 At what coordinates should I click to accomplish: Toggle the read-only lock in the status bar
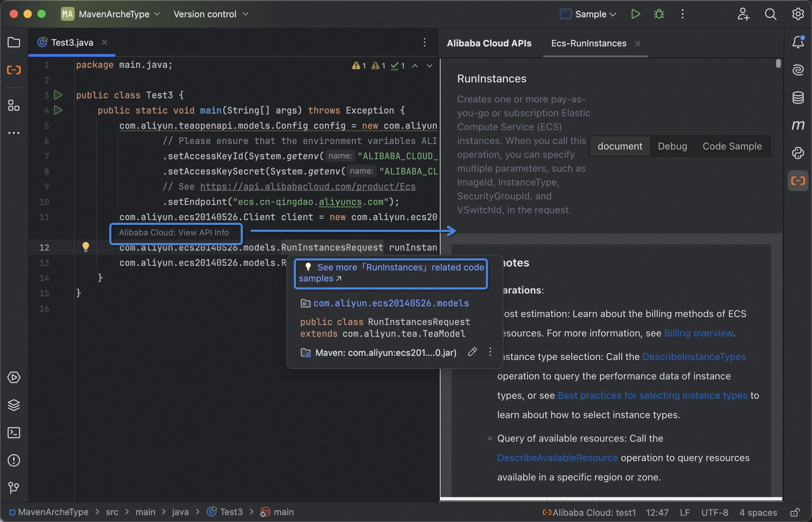pyautogui.click(x=795, y=512)
